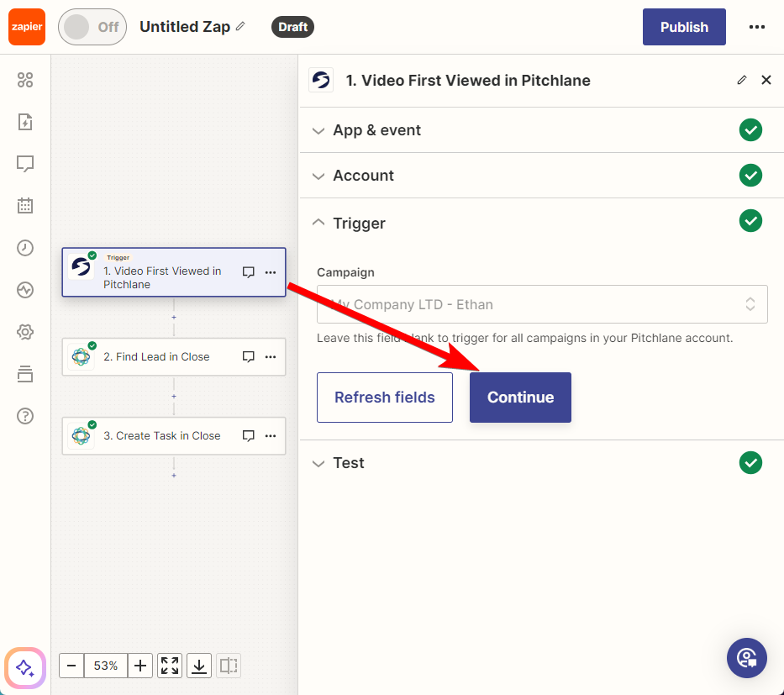The width and height of the screenshot is (784, 695).
Task: Publish the Zap
Action: pyautogui.click(x=684, y=27)
